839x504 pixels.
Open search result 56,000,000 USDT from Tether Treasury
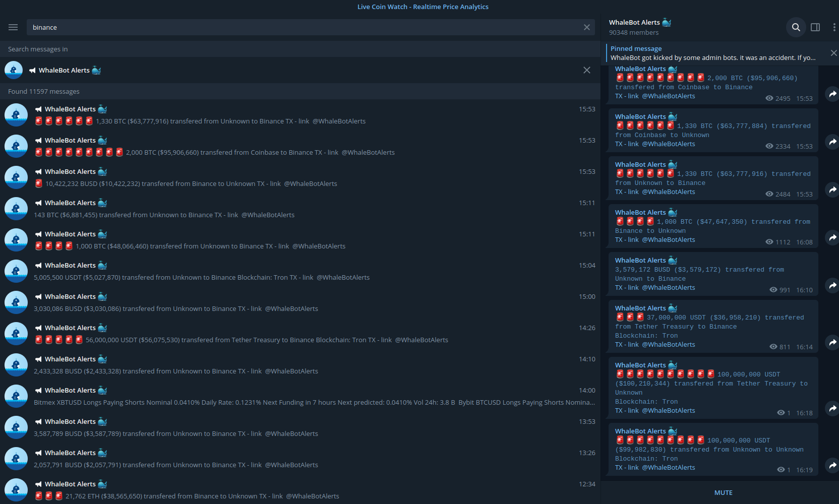[x=300, y=334]
